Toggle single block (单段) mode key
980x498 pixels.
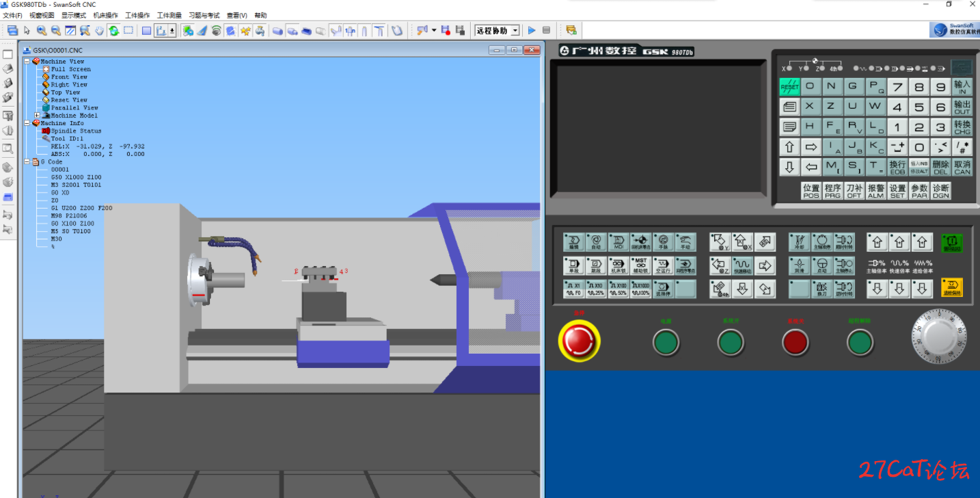[574, 265]
